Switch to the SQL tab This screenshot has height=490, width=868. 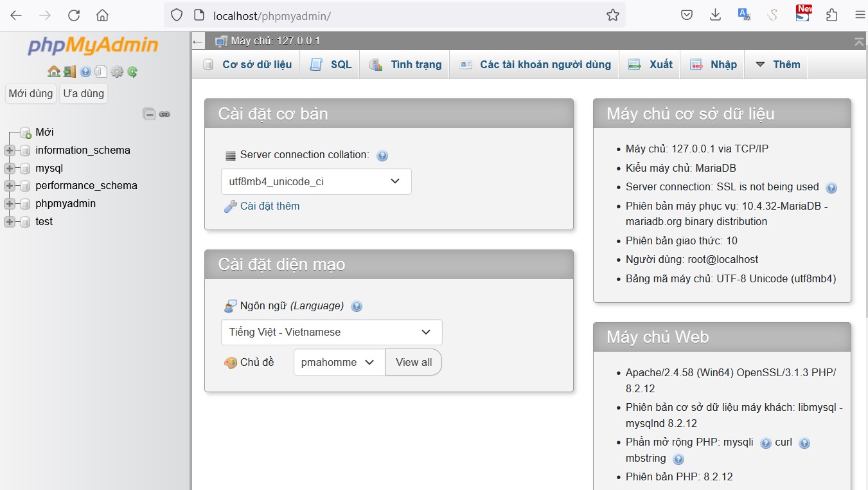[x=331, y=64]
